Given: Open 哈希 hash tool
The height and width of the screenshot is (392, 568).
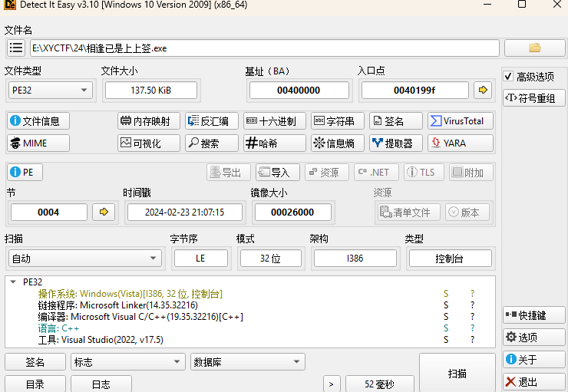Looking at the screenshot, I should pos(275,143).
